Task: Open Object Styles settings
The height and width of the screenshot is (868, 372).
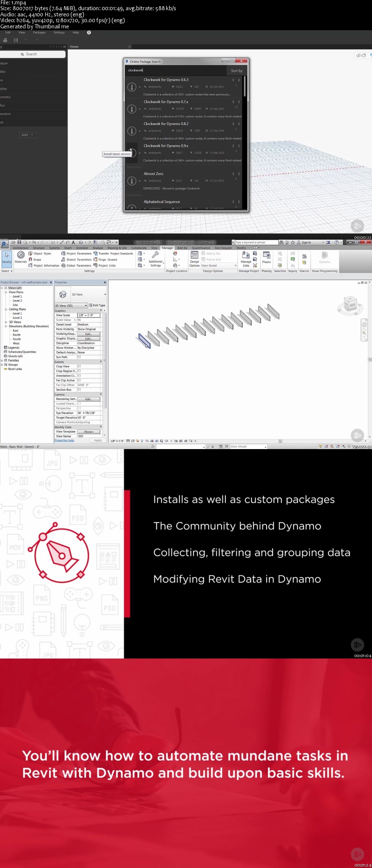Action: point(40,253)
